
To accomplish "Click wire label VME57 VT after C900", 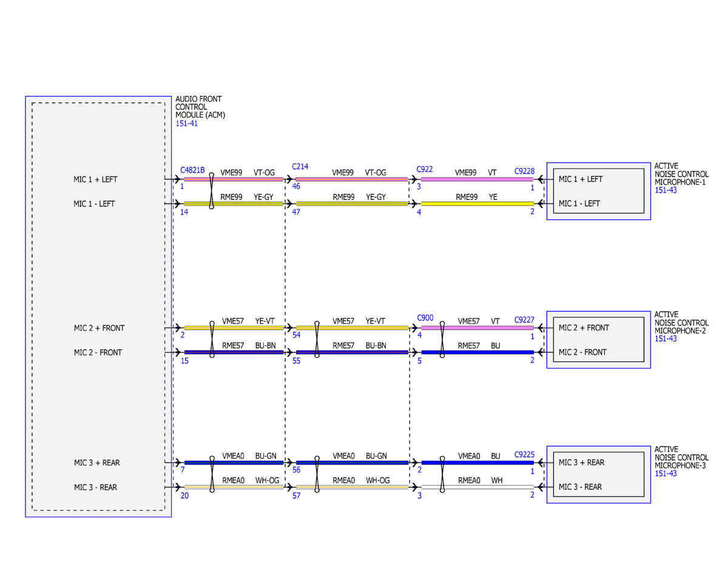I will (479, 321).
